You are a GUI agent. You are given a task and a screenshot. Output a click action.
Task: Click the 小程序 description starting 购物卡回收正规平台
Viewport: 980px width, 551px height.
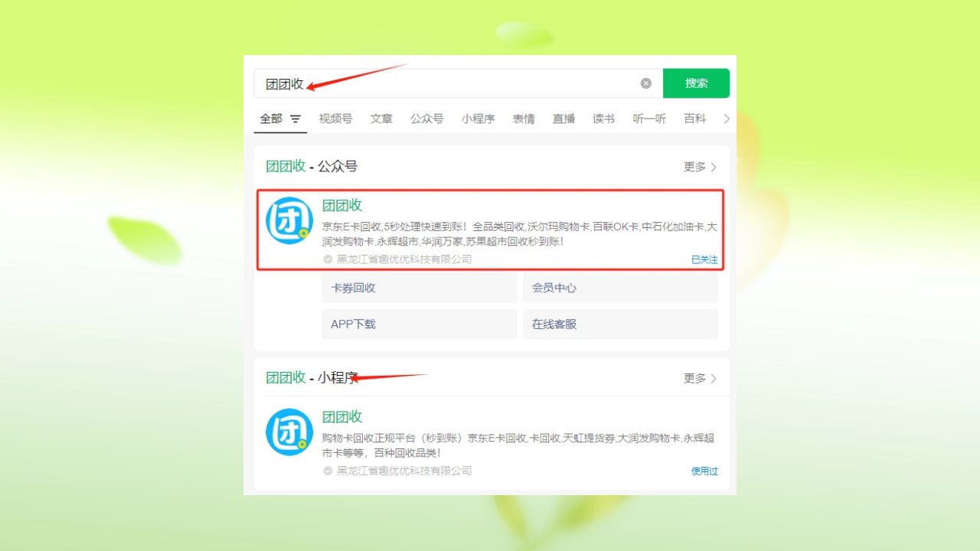[518, 445]
